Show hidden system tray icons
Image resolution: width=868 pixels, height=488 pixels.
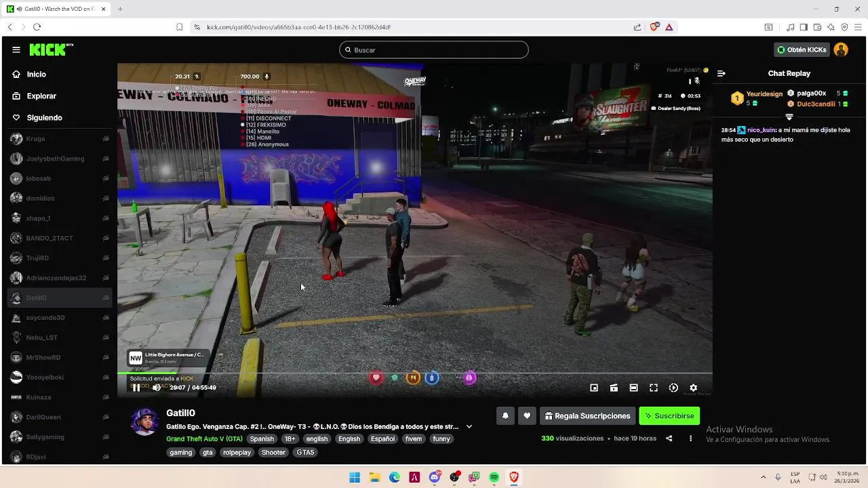763,477
